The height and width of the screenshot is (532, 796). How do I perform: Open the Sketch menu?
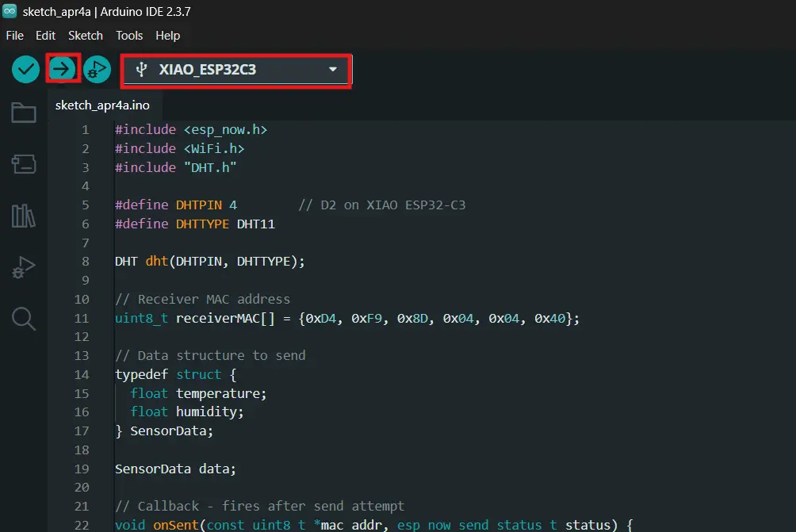[85, 35]
